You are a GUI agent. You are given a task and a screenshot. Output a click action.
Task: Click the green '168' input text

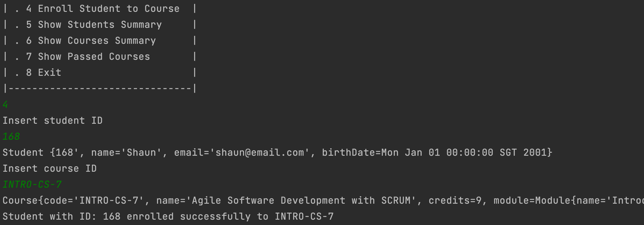click(x=11, y=136)
